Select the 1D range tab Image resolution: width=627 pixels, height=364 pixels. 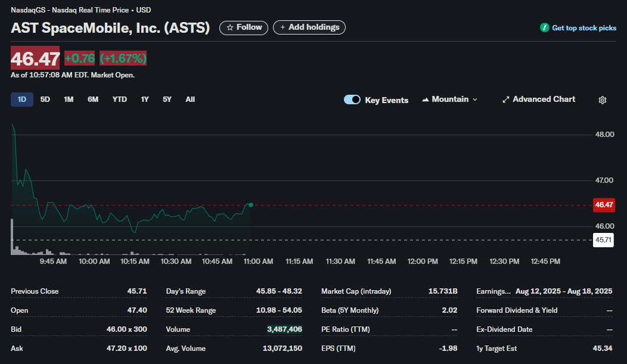click(x=22, y=99)
